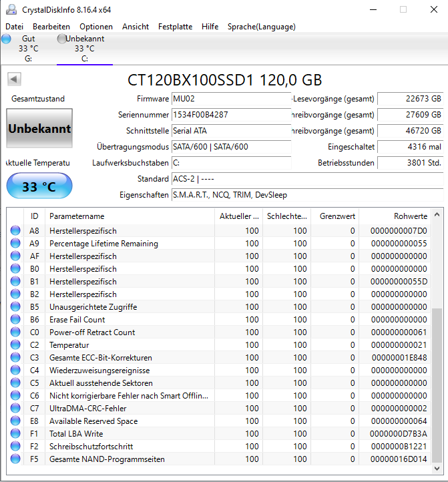448x482 pixels.
Task: Click the status orb of Gesamte NAND-Programmseiten
Action: click(15, 459)
